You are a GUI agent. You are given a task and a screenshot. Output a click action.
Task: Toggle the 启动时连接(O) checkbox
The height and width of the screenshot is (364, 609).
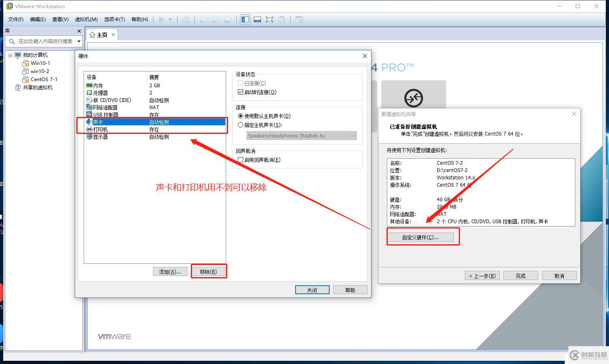(x=240, y=92)
